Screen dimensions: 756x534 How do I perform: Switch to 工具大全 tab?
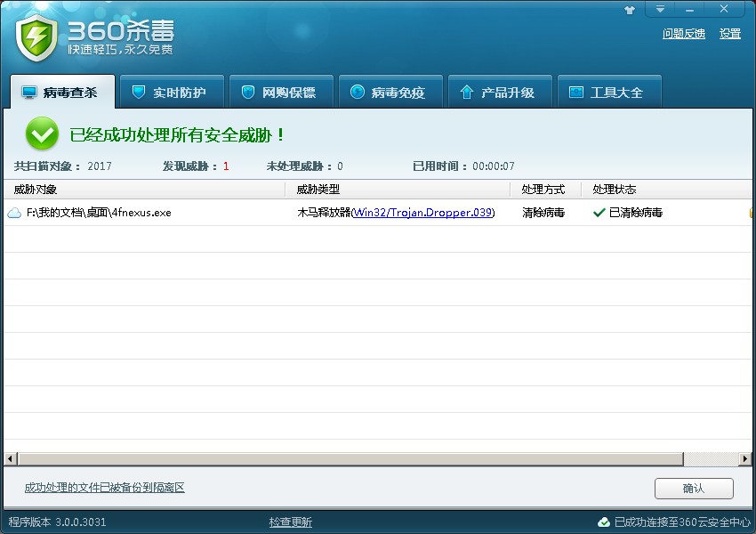(610, 92)
